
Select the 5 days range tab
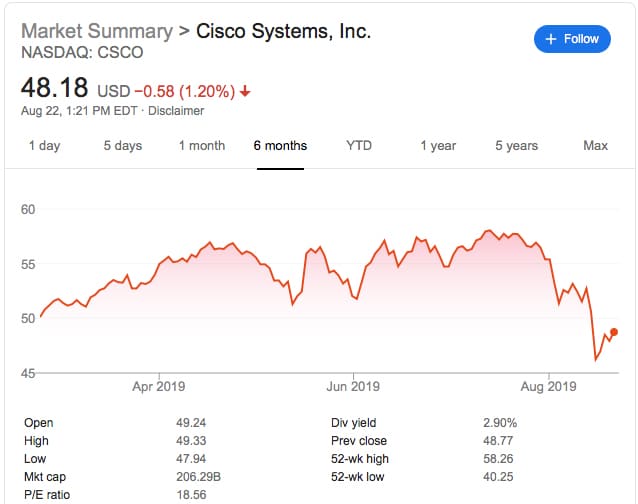[122, 146]
